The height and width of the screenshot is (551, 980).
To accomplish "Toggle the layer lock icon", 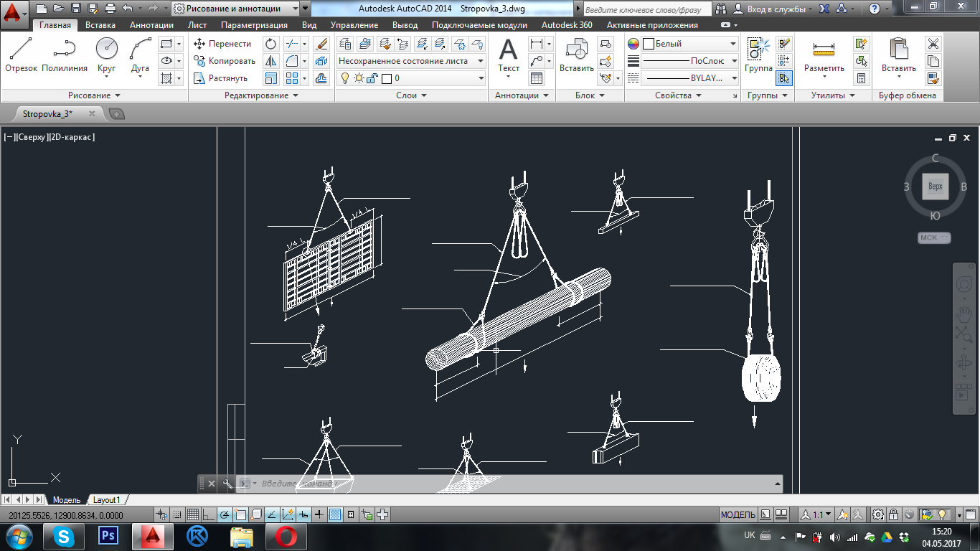I will click(x=373, y=78).
